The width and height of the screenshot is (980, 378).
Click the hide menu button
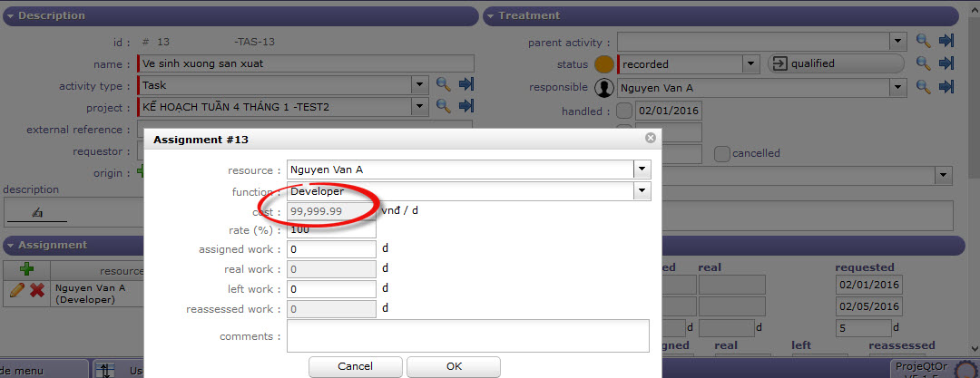[x=44, y=370]
